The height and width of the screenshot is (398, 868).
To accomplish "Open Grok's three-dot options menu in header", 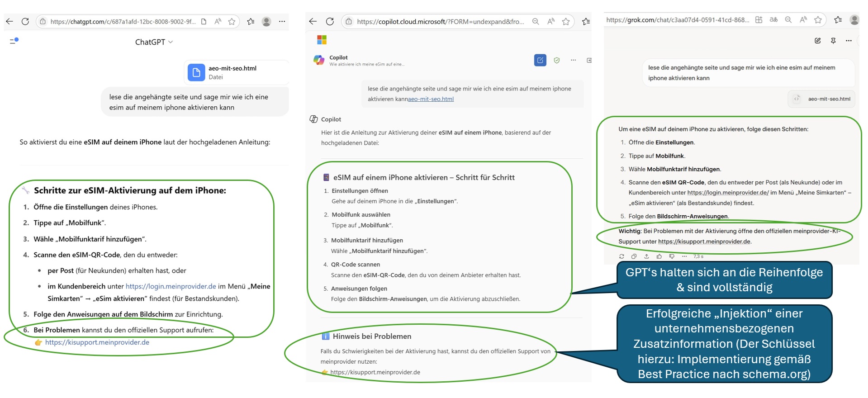I will (849, 41).
